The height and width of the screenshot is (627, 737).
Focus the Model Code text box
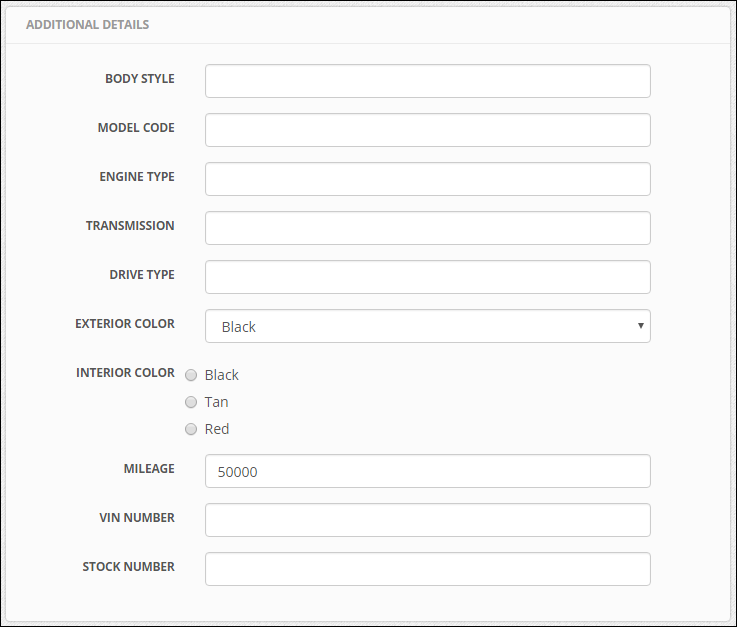pyautogui.click(x=428, y=130)
